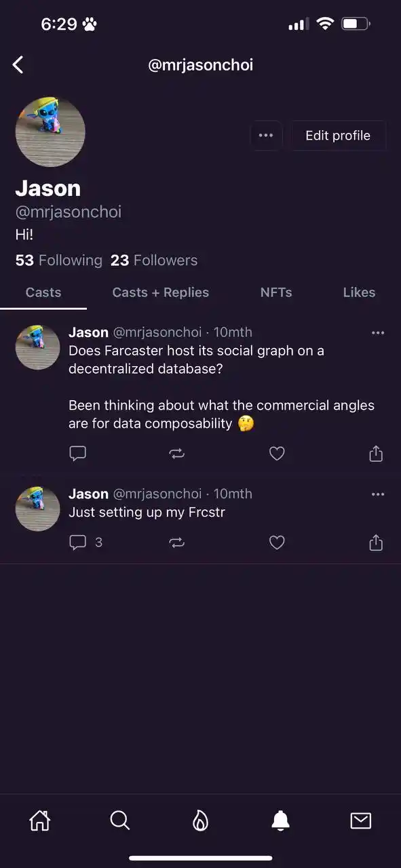The height and width of the screenshot is (868, 401).
Task: Go back with the arrow at top left
Action: pos(18,64)
